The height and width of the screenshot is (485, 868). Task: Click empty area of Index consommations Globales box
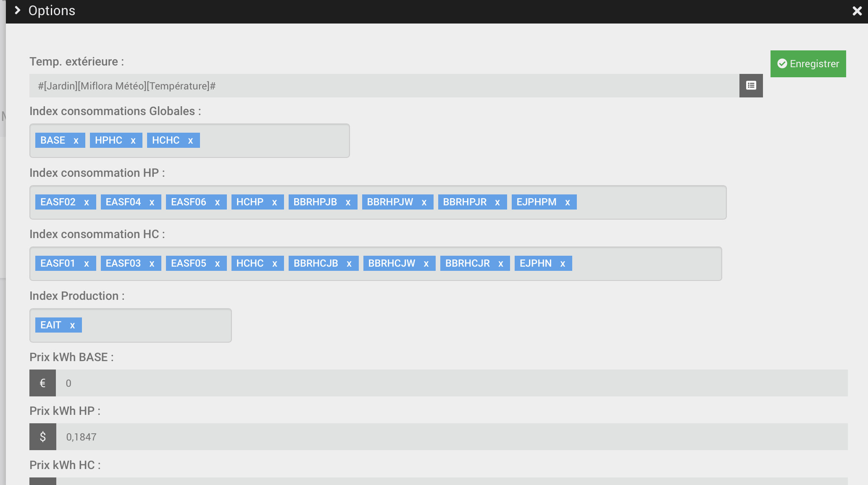(273, 141)
